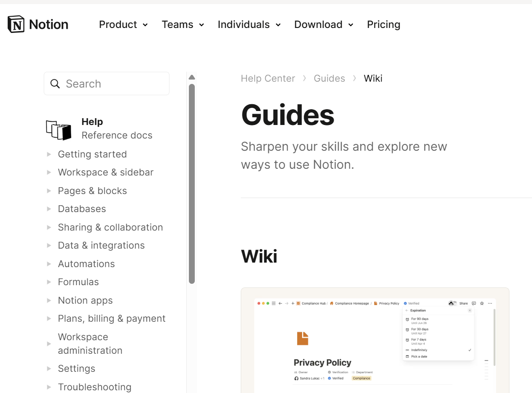Click the search magnifier icon
Viewport: 532px width, 393px height.
coord(55,83)
